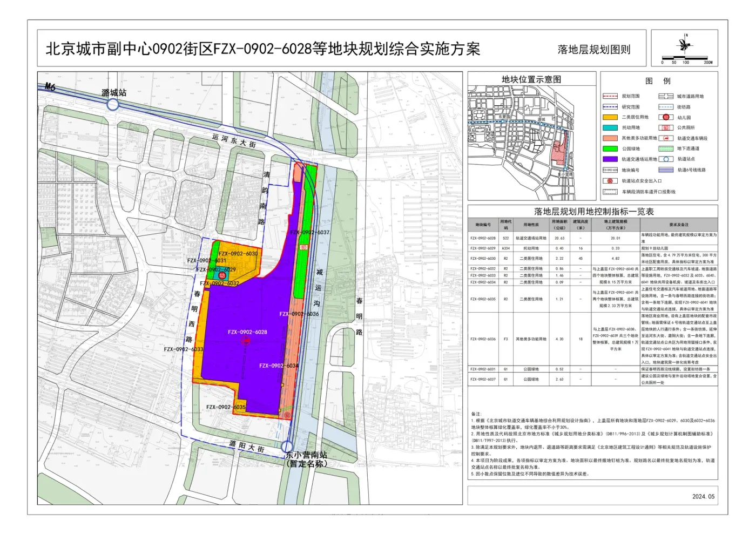The height and width of the screenshot is (534, 756).
Task: Click the north arrow compass symbol
Action: pyautogui.click(x=684, y=44)
